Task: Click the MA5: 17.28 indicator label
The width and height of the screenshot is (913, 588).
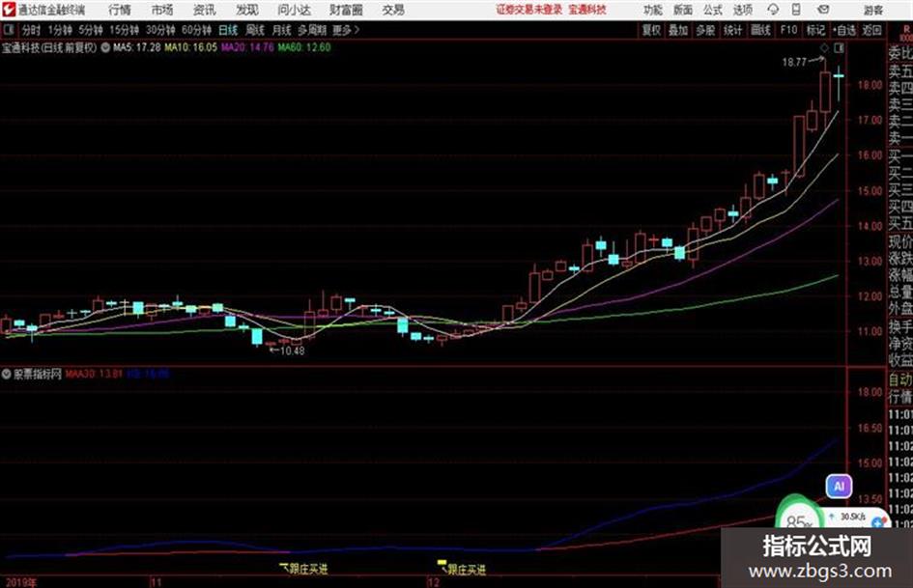Action: [x=137, y=47]
